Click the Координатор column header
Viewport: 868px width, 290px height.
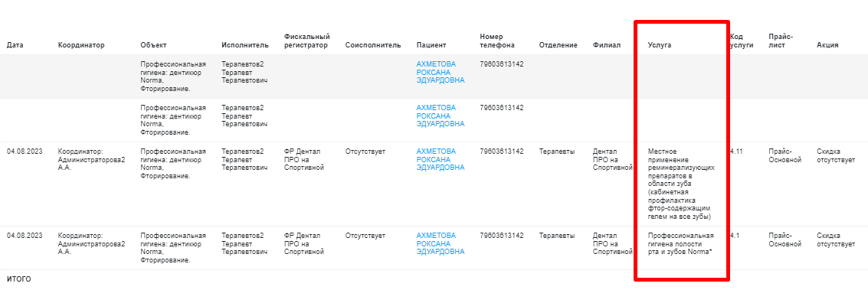click(x=80, y=45)
